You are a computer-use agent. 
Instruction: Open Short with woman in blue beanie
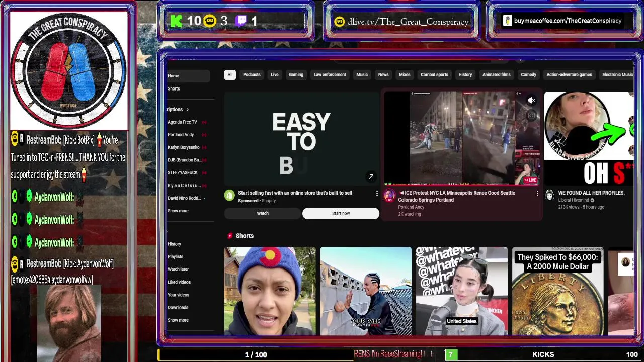click(x=270, y=291)
